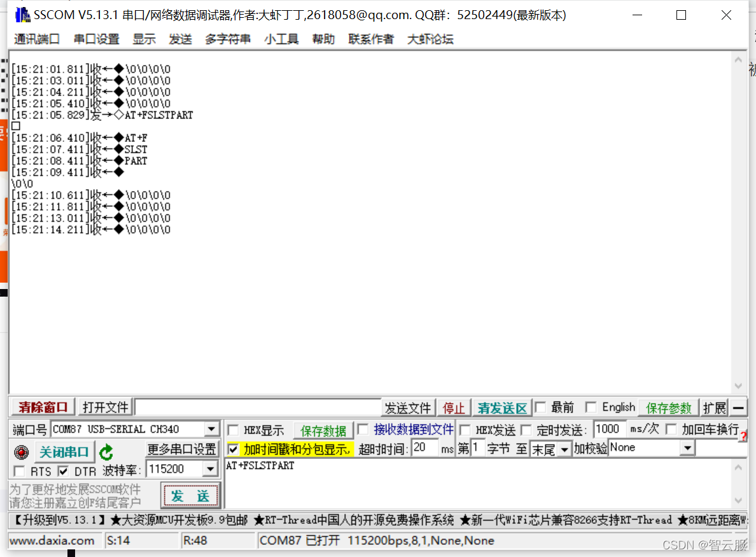This screenshot has width=756, height=557.
Task: Toggle the 最前 checkbox
Action: pyautogui.click(x=541, y=407)
